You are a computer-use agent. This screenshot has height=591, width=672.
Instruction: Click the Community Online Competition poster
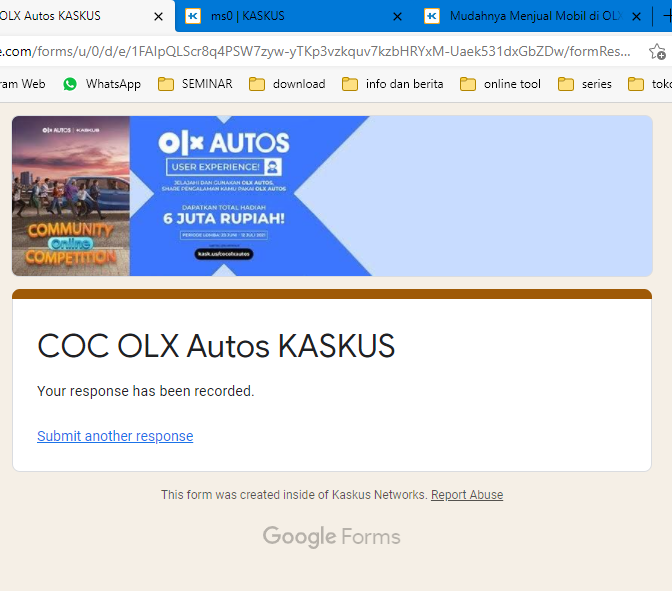tap(71, 196)
